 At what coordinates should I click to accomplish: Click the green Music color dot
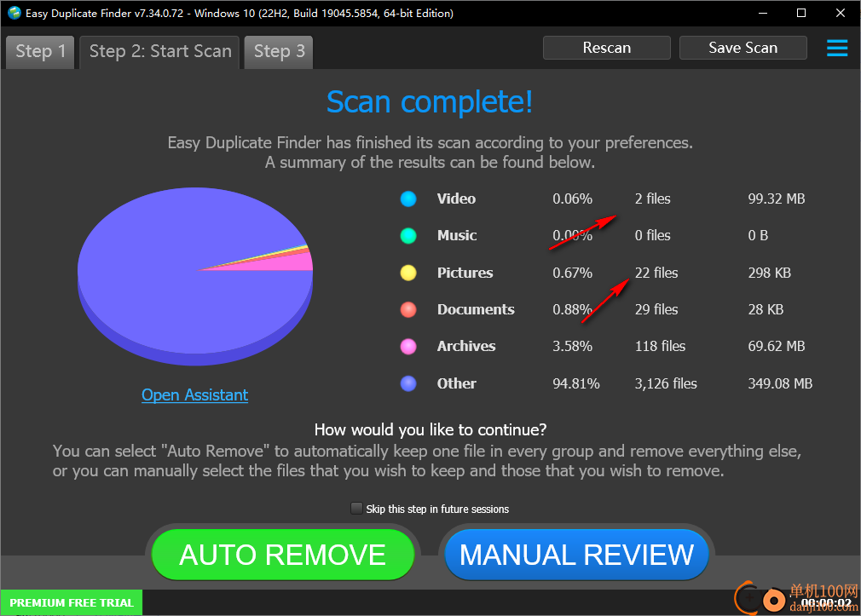[x=408, y=235]
